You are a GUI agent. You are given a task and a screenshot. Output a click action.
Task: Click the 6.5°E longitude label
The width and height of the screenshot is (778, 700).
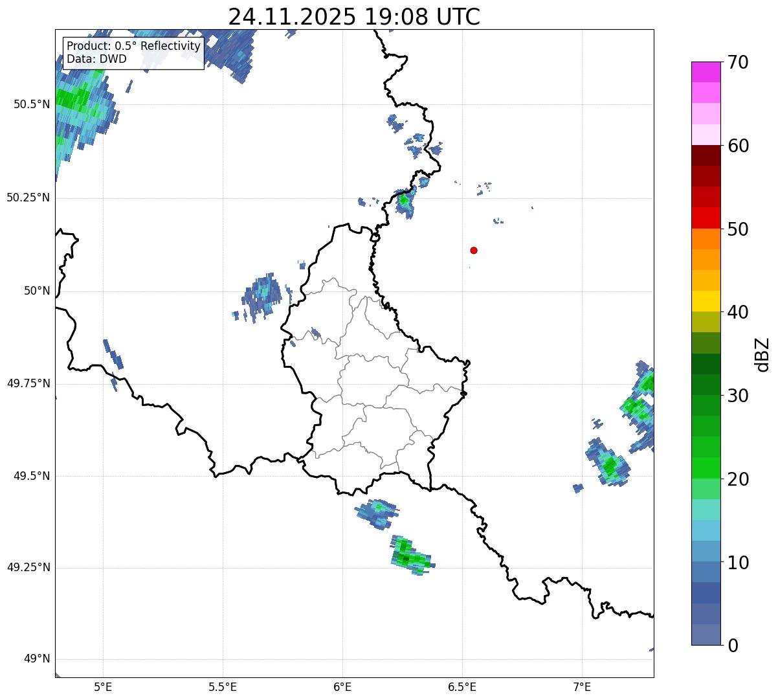[462, 686]
